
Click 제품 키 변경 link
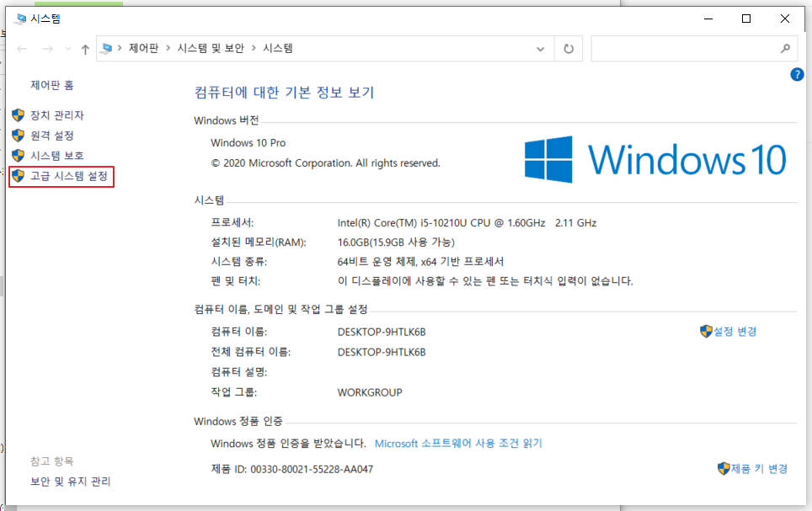(759, 469)
